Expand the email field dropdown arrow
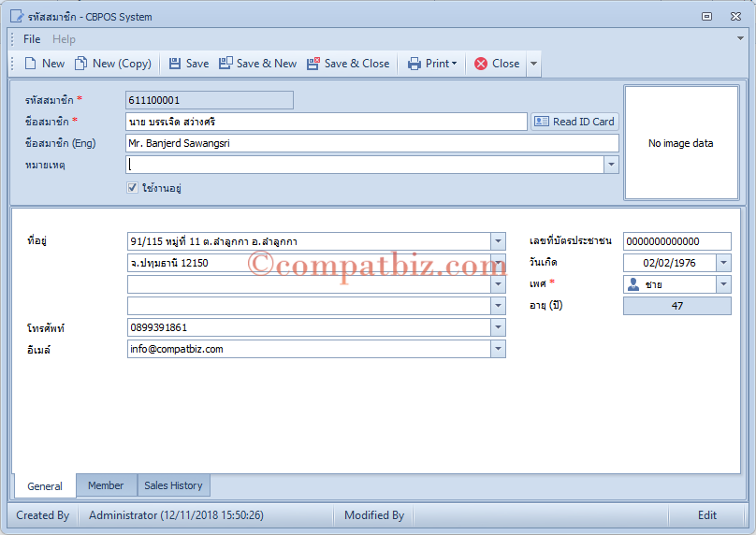This screenshot has height=535, width=756. click(498, 349)
